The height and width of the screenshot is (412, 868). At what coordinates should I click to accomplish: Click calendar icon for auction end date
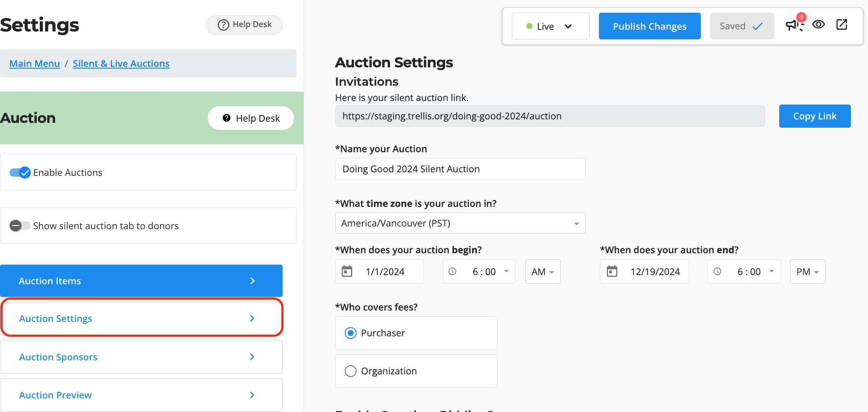pos(612,272)
